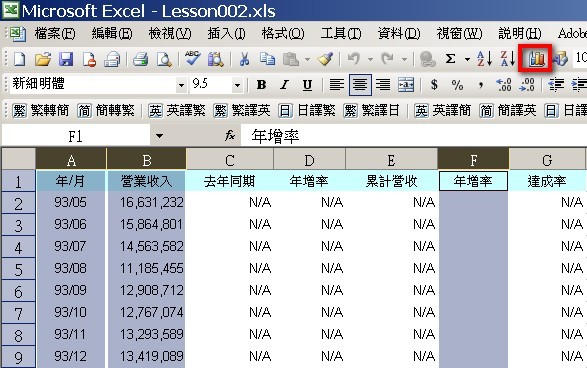
Task: Click in the formula bar showing 年增率
Action: (414, 136)
